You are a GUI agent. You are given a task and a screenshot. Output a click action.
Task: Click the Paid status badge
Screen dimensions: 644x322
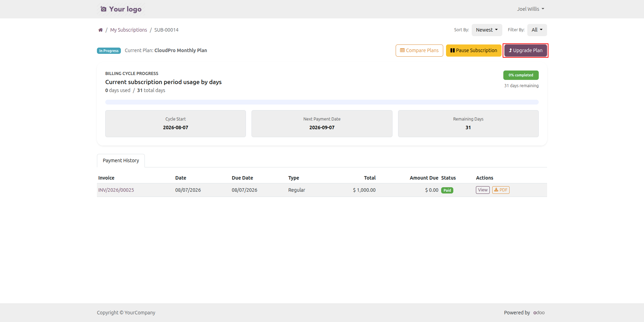(447, 190)
